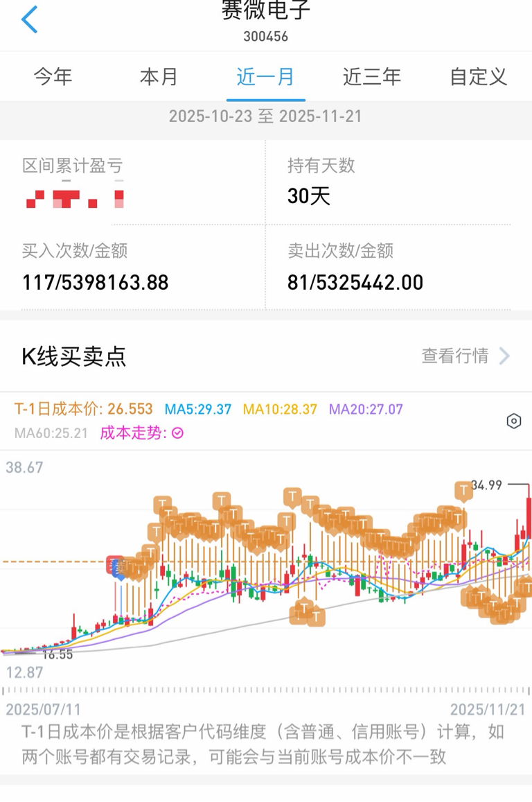Open 查看行情 chevron arrow
Screen dimensions: 532x802
[x=504, y=356]
